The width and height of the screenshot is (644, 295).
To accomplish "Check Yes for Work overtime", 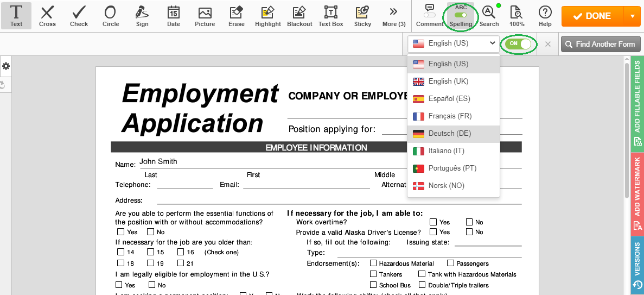I will pyautogui.click(x=433, y=222).
